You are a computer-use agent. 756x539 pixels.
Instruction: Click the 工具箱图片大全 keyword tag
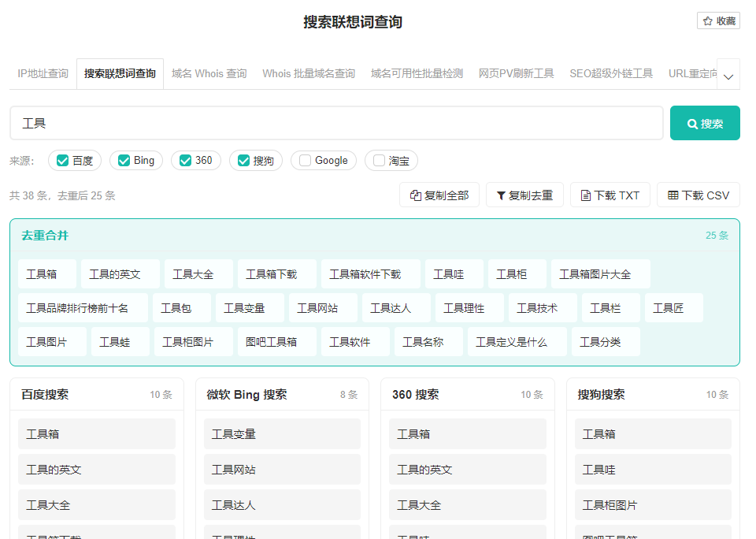(601, 274)
